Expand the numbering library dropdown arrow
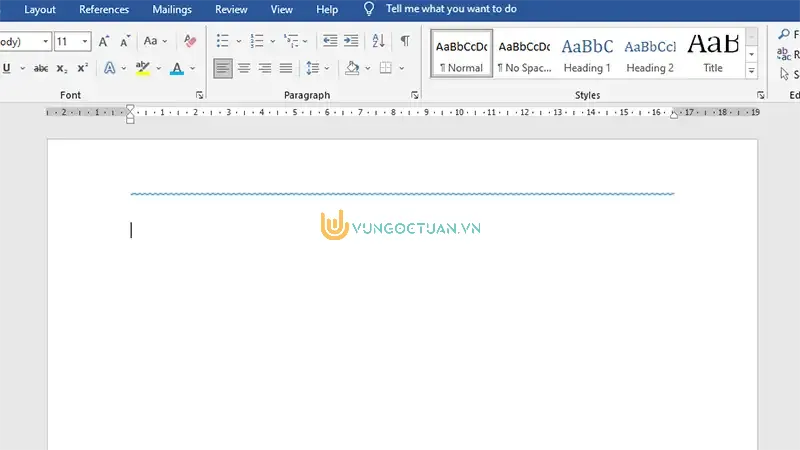 272,41
